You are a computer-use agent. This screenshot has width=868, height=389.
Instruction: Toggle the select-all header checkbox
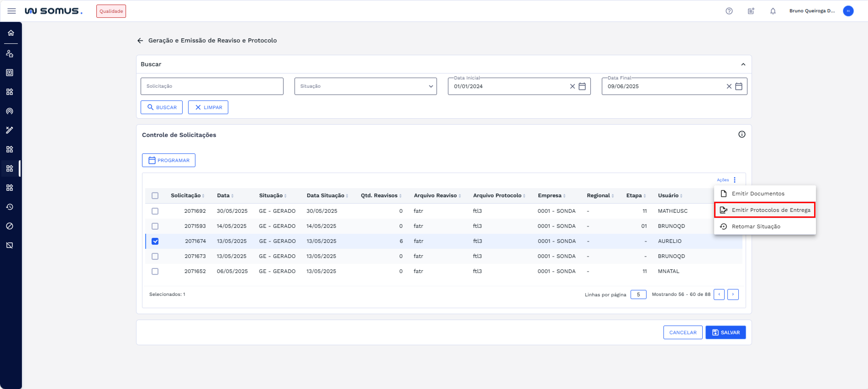point(155,195)
